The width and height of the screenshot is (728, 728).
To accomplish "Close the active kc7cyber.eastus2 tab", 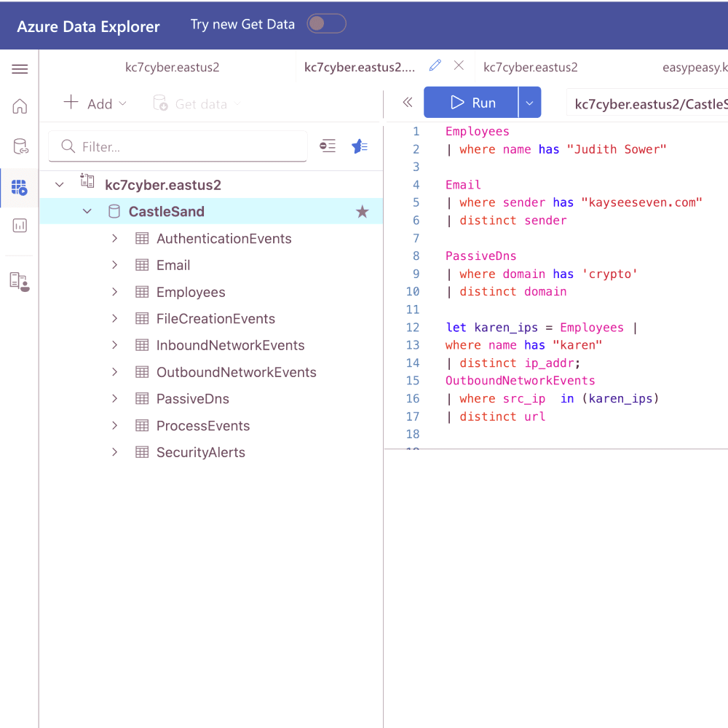I will [x=459, y=66].
